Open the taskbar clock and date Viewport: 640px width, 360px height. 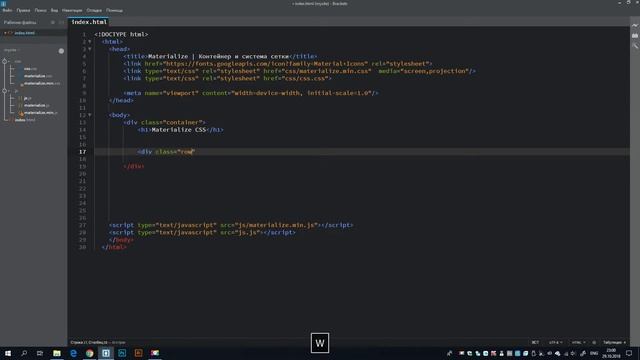pos(611,353)
